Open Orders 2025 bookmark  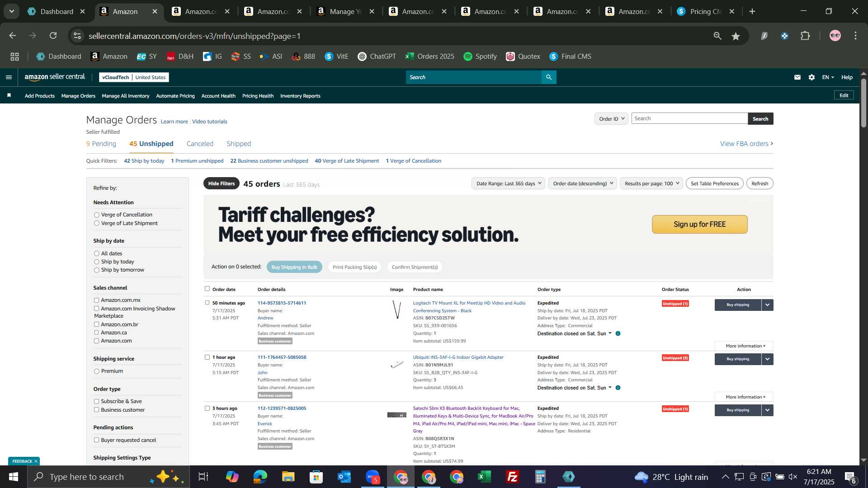click(x=429, y=56)
